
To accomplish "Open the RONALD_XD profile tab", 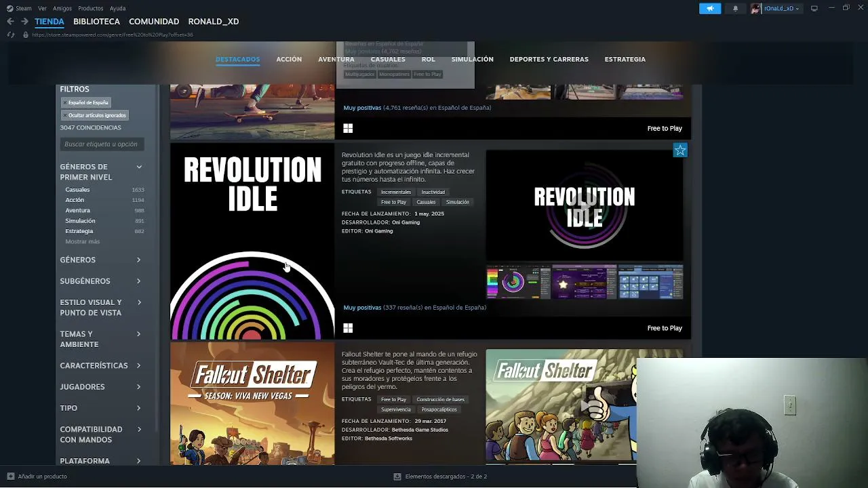I will pyautogui.click(x=214, y=22).
